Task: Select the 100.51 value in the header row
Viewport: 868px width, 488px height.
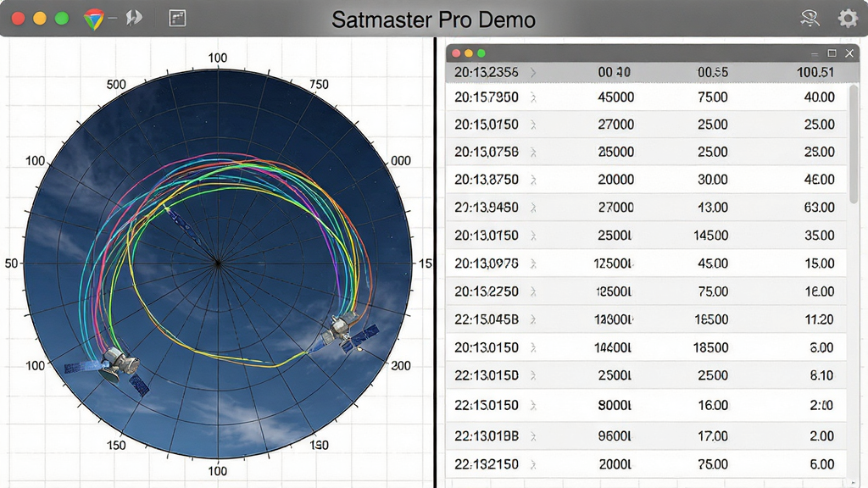Action: click(x=815, y=73)
